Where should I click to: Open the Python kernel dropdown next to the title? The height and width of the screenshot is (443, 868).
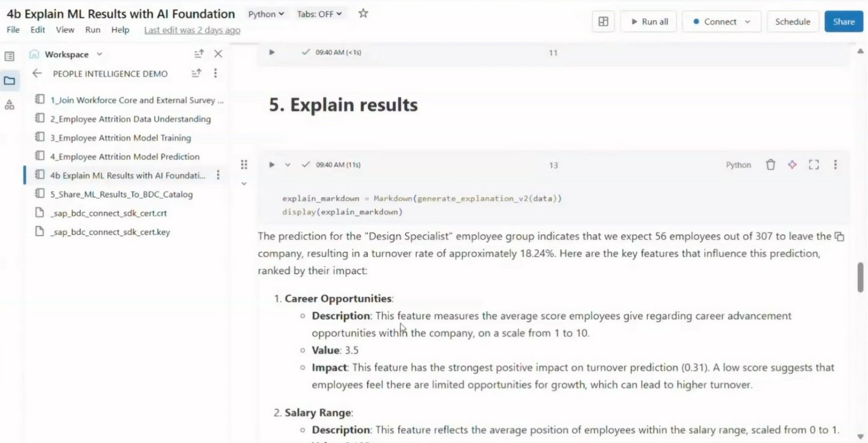click(x=266, y=14)
